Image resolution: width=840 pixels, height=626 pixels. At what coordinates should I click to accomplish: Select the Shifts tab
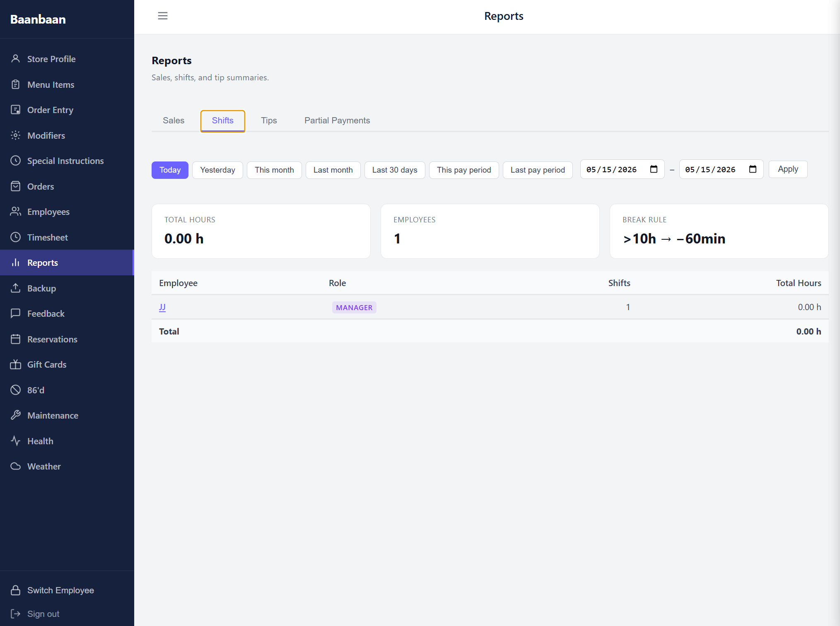(223, 120)
